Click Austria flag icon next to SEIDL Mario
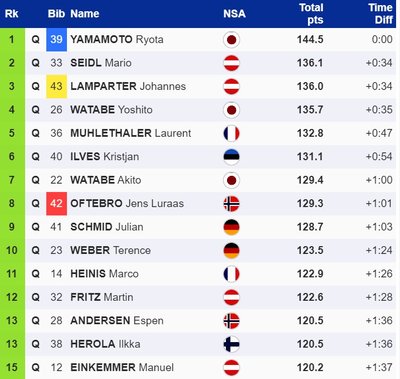Screen dimensions: 400x379 click(231, 63)
